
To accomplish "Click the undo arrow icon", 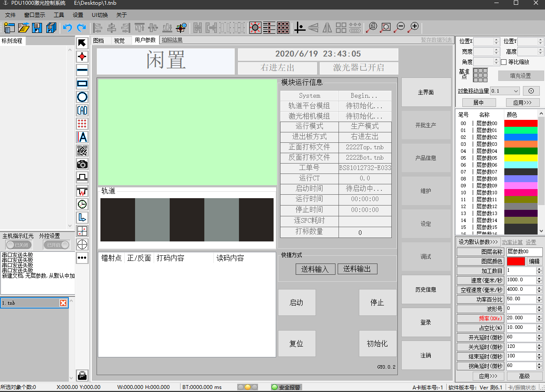I will [x=68, y=28].
